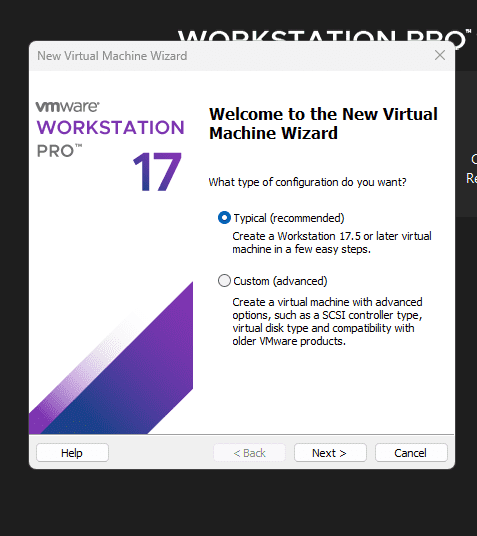Image resolution: width=477 pixels, height=536 pixels.
Task: Click the 'Create a Workstation 17.5 or later' description
Action: pos(332,242)
